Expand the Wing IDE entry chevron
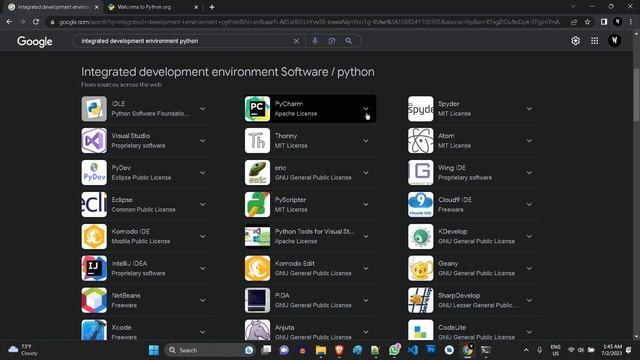 529,173
